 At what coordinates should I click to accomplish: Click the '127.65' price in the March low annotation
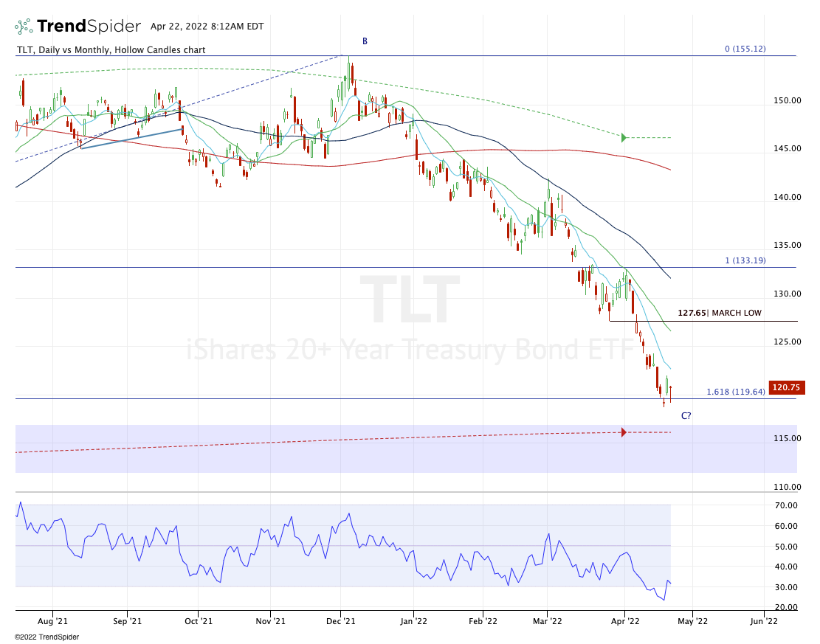(x=692, y=313)
